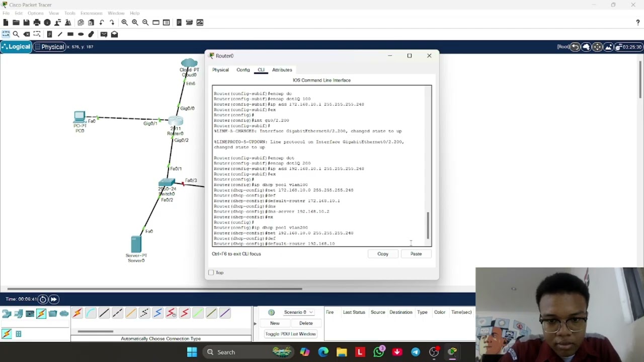Image resolution: width=644 pixels, height=362 pixels.
Task: Click the CLI vertical scrollbar
Action: pos(428,225)
